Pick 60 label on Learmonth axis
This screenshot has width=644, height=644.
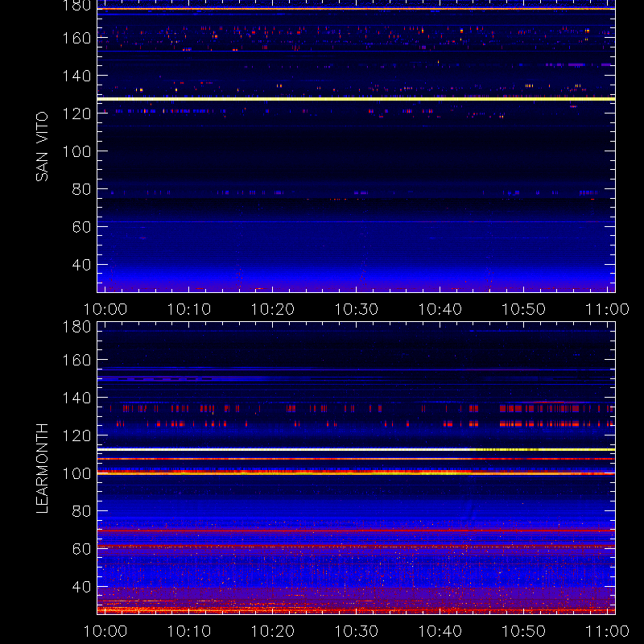point(81,549)
